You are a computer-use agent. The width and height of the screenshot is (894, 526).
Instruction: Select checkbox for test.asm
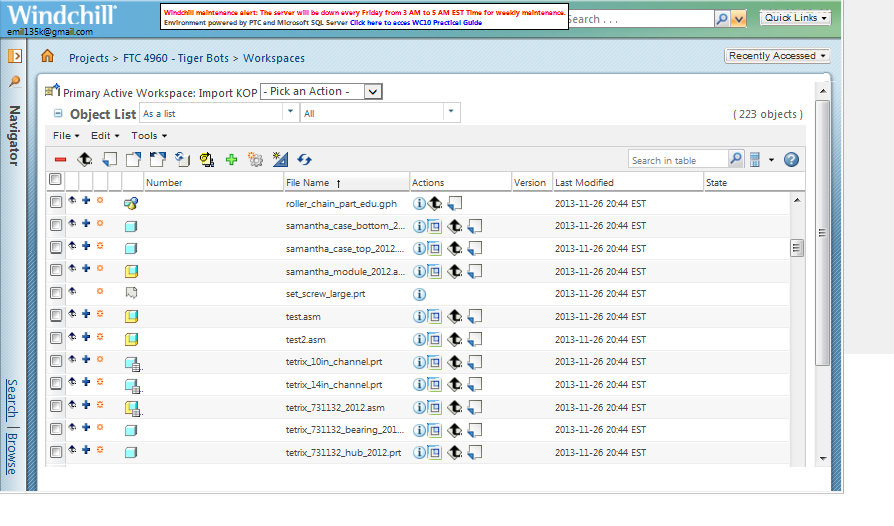click(x=56, y=315)
